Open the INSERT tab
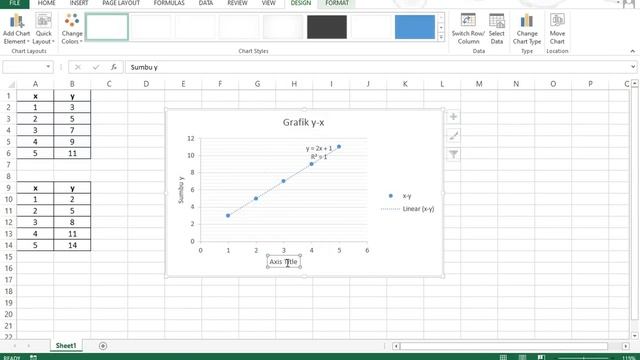640x360 pixels. [x=79, y=3]
